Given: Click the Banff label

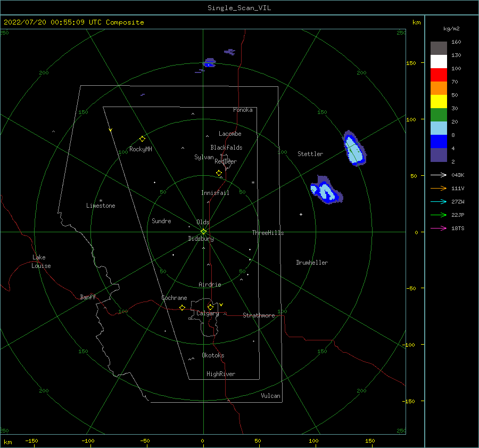Looking at the screenshot, I should point(88,297).
